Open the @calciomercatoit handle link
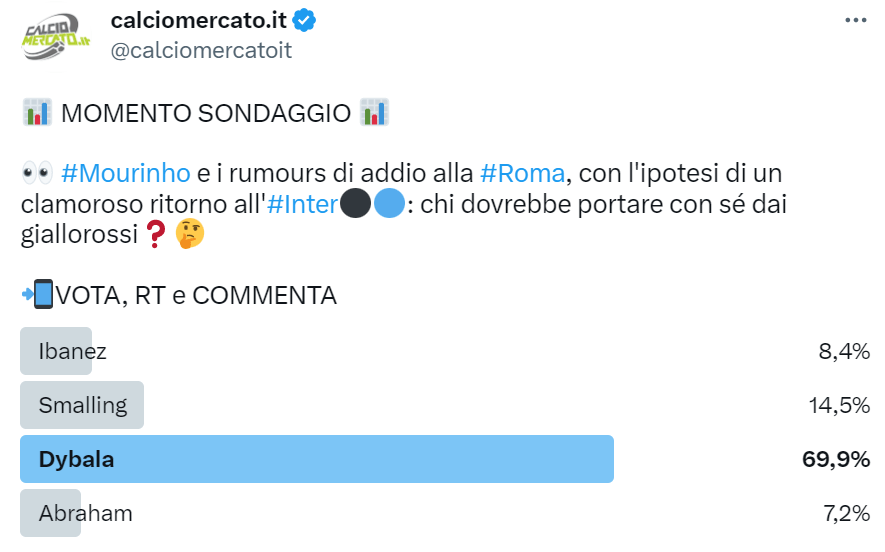 (200, 50)
